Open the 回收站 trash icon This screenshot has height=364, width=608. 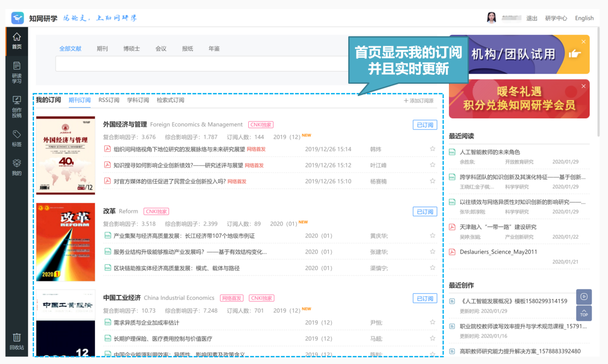point(17,341)
